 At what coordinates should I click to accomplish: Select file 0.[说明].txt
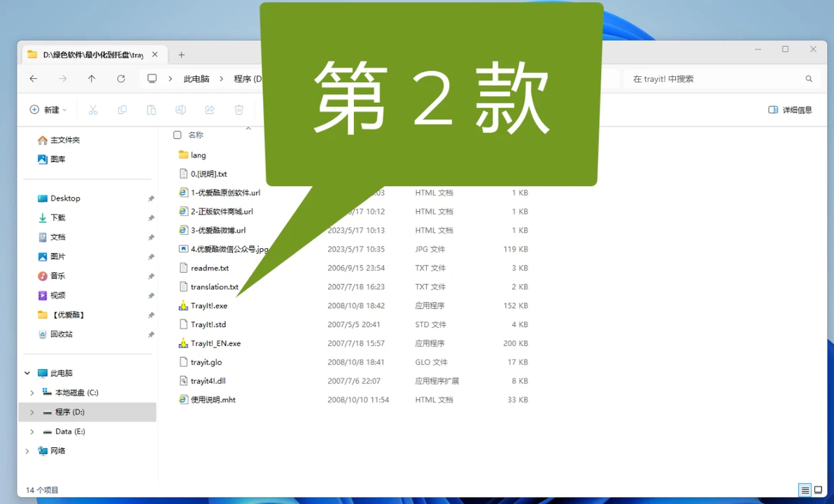208,174
